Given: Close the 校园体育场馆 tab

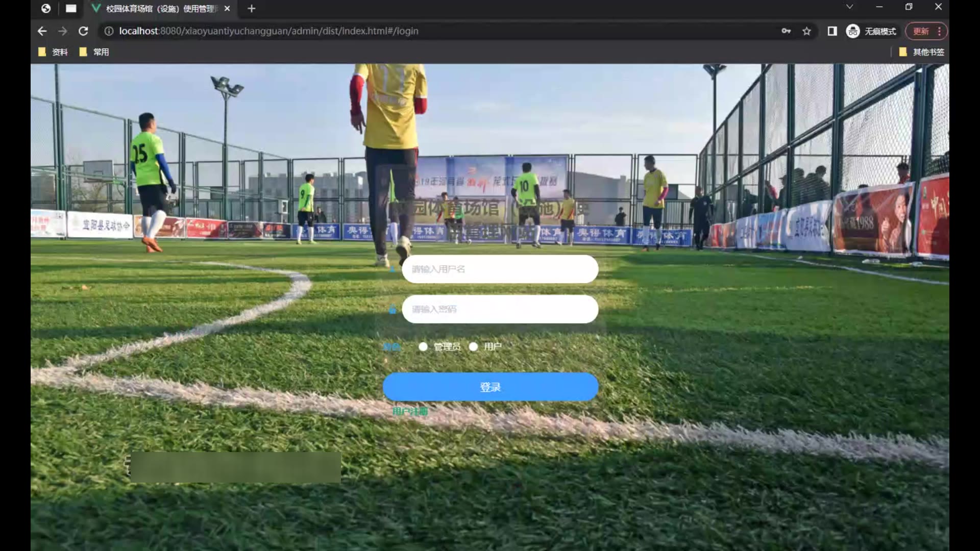Looking at the screenshot, I should (x=227, y=9).
